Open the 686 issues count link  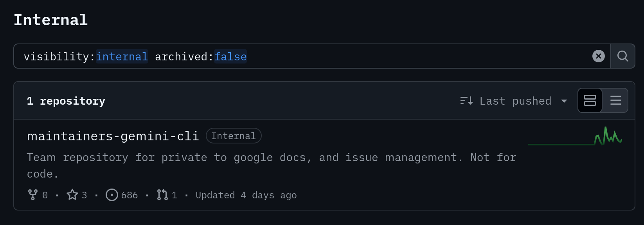point(130,195)
